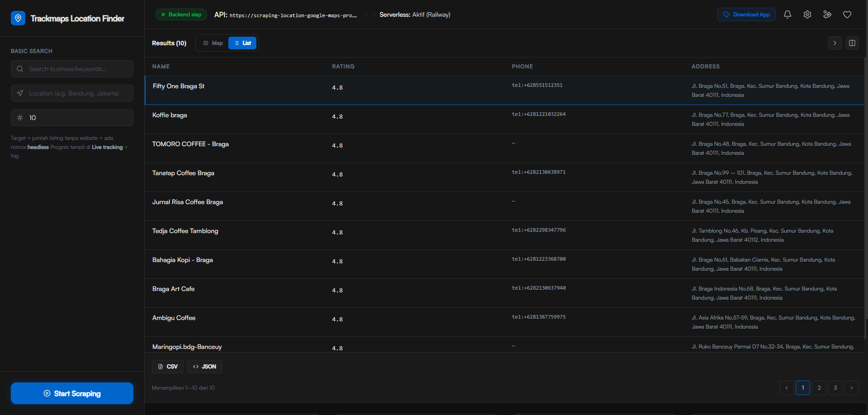868x415 pixels.
Task: Click the Backend siap status badge
Action: (181, 14)
